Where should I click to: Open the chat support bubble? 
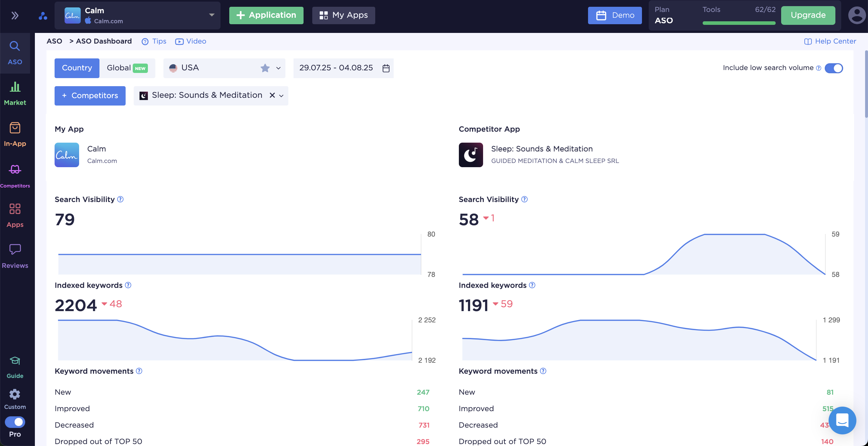click(842, 421)
